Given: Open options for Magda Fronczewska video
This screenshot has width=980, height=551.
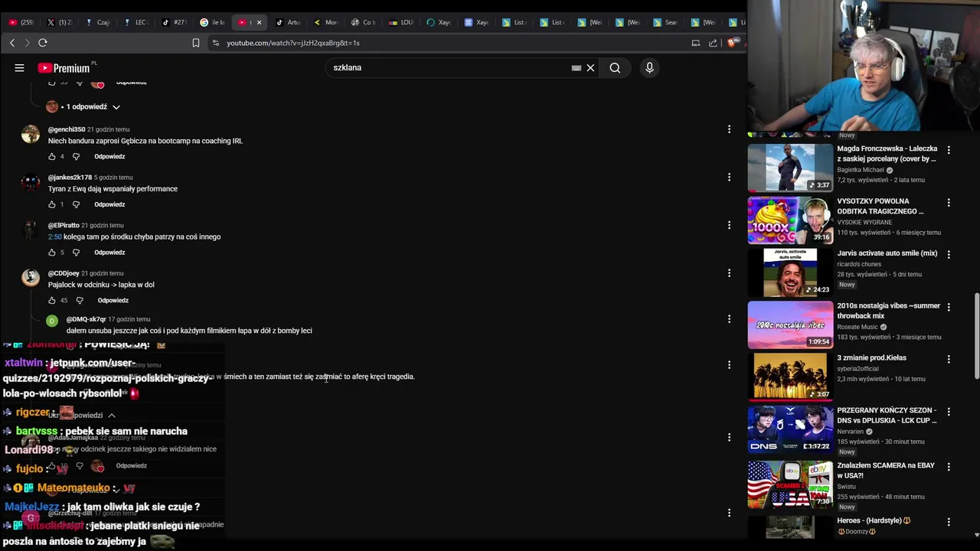Looking at the screenshot, I should [x=949, y=150].
